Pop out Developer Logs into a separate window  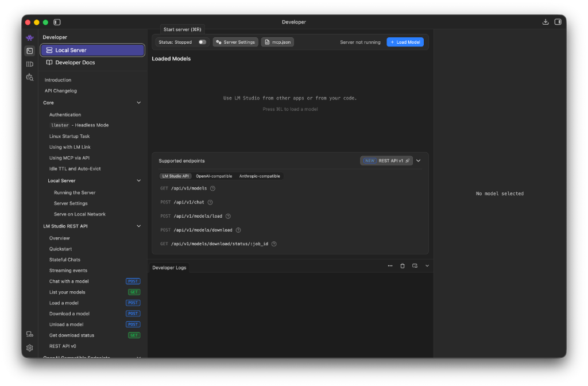[x=415, y=265]
